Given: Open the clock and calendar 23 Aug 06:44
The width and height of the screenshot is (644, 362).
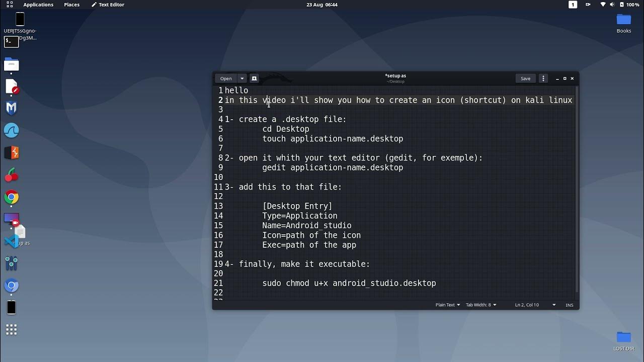Looking at the screenshot, I should click(322, 5).
